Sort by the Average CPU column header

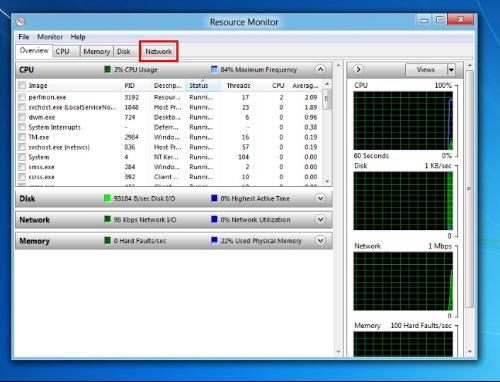[305, 85]
